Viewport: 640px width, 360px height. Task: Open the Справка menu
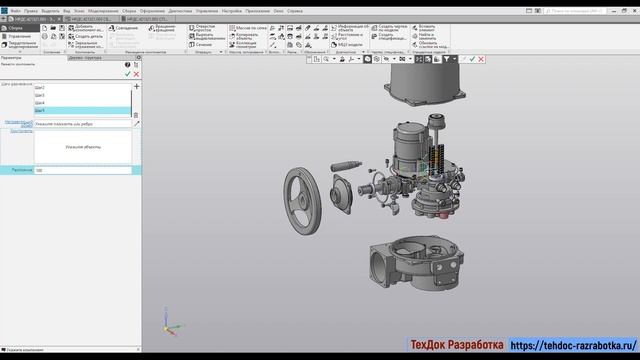coord(295,11)
